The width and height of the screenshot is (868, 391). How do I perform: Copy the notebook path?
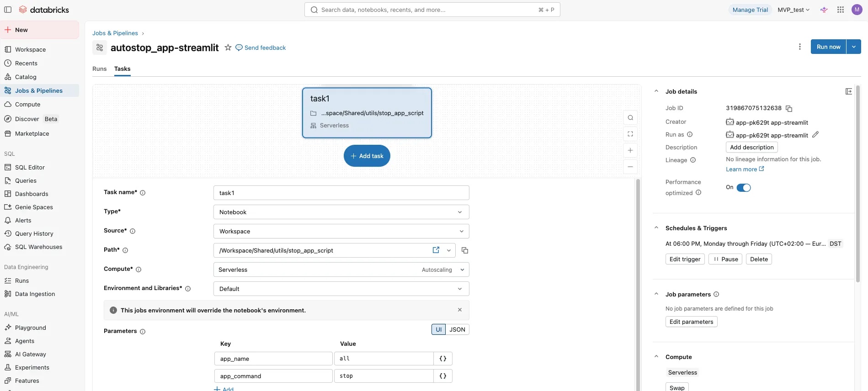point(465,250)
